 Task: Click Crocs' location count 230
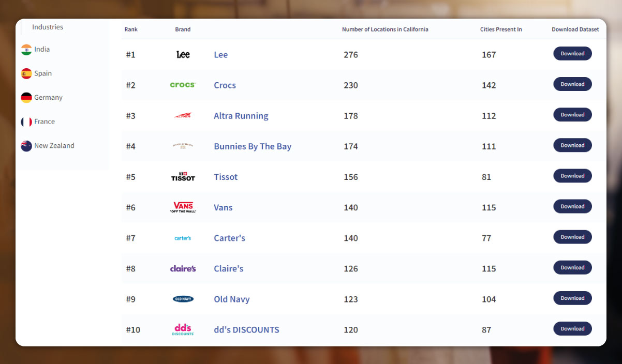(x=351, y=85)
